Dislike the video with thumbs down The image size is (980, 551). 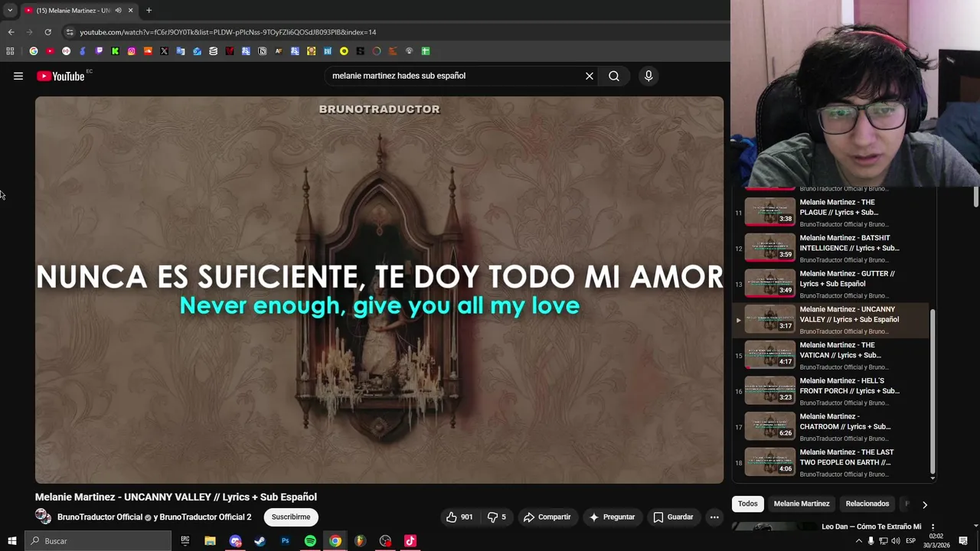pos(497,517)
